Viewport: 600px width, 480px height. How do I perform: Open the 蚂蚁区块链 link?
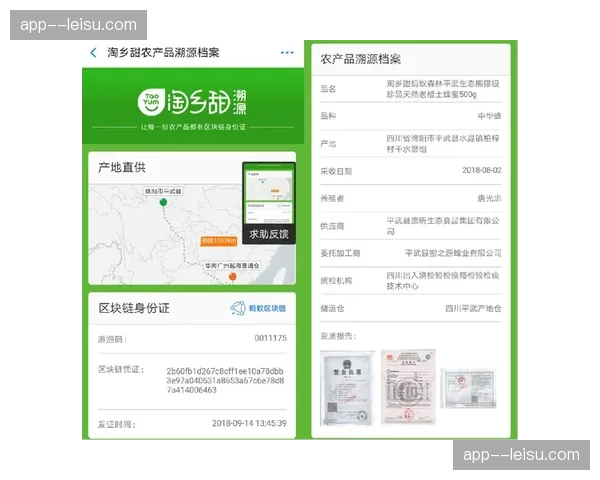(x=267, y=309)
